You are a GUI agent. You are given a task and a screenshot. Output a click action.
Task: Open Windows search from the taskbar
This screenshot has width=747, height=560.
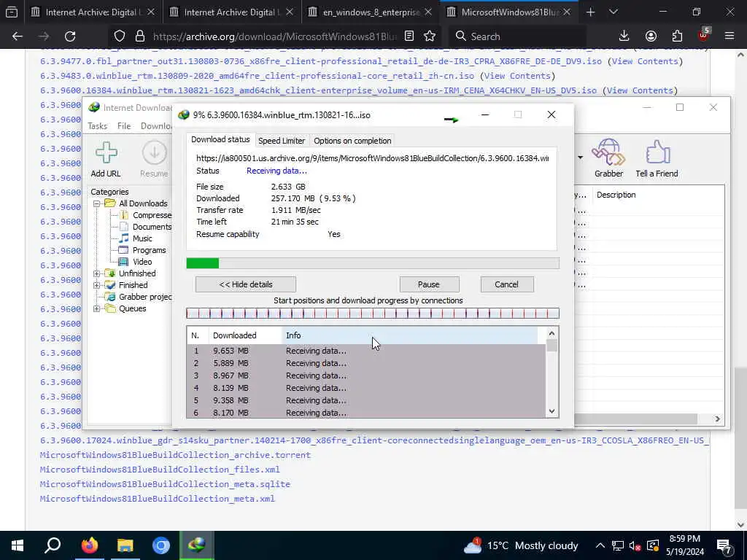coord(53,545)
